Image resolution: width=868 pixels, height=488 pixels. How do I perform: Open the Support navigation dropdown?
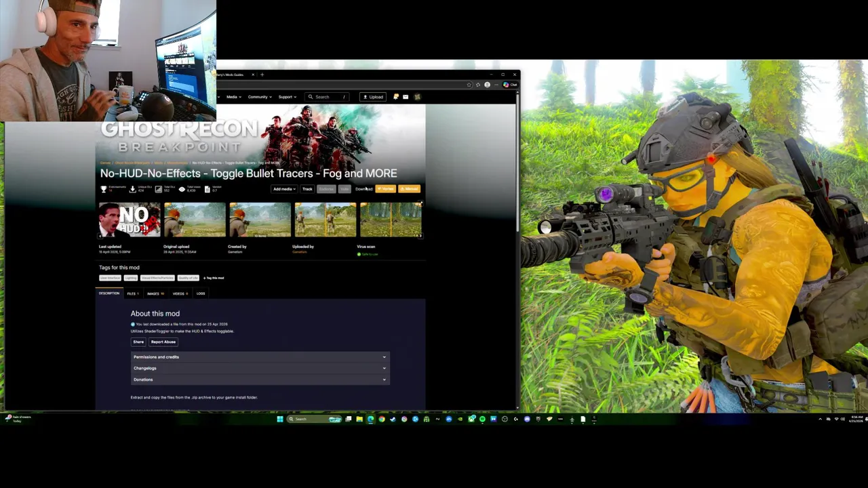coord(288,97)
